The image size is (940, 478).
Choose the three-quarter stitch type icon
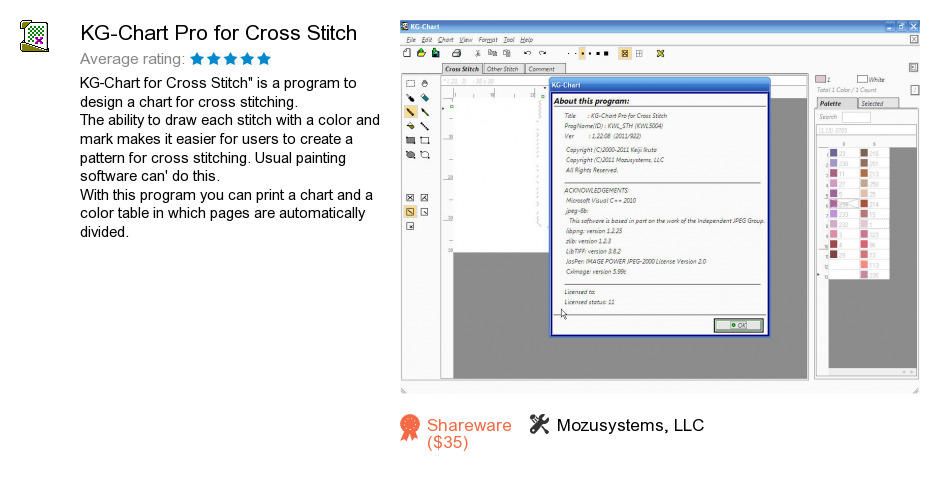coord(424,197)
